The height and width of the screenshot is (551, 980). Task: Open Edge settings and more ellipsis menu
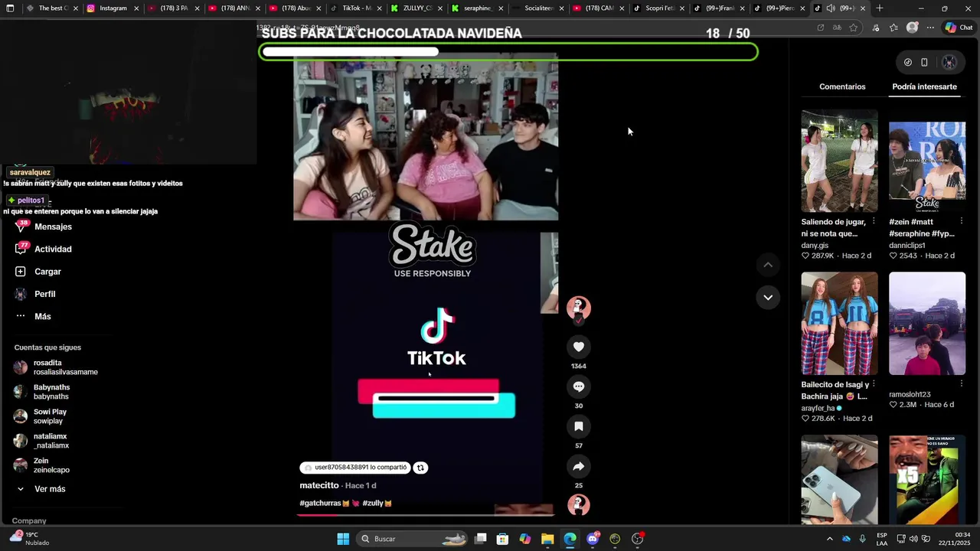coord(930,28)
